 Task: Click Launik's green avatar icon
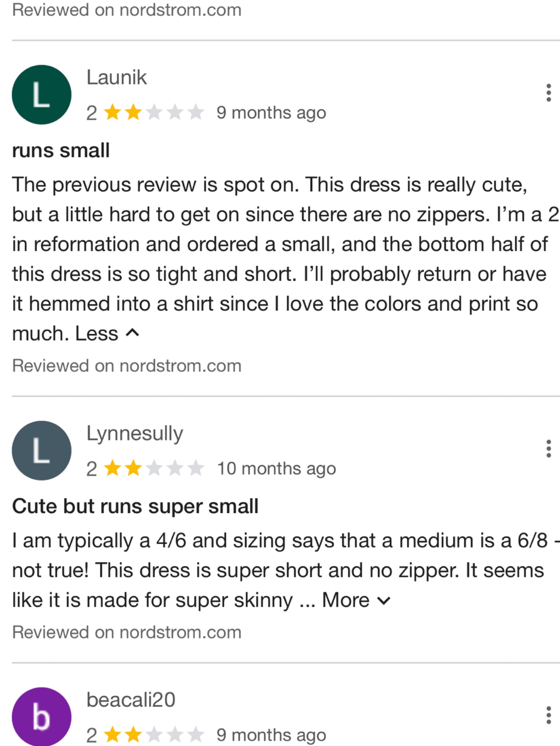[41, 94]
